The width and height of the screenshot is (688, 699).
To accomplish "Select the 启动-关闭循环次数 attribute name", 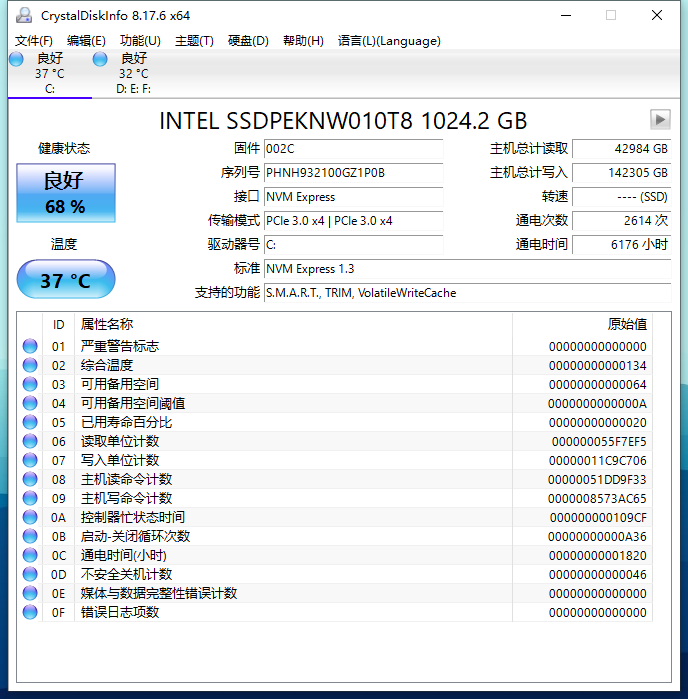I will [136, 536].
